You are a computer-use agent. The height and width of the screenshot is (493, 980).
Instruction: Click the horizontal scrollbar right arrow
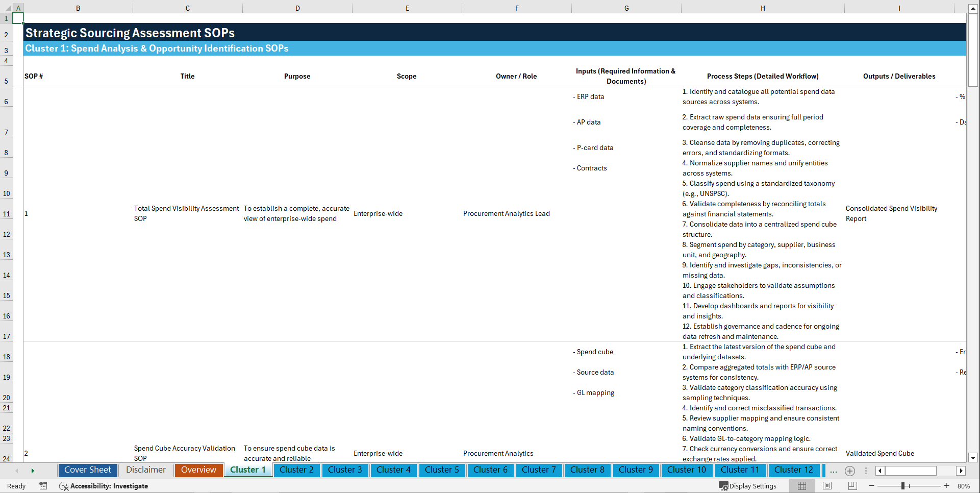tap(961, 471)
